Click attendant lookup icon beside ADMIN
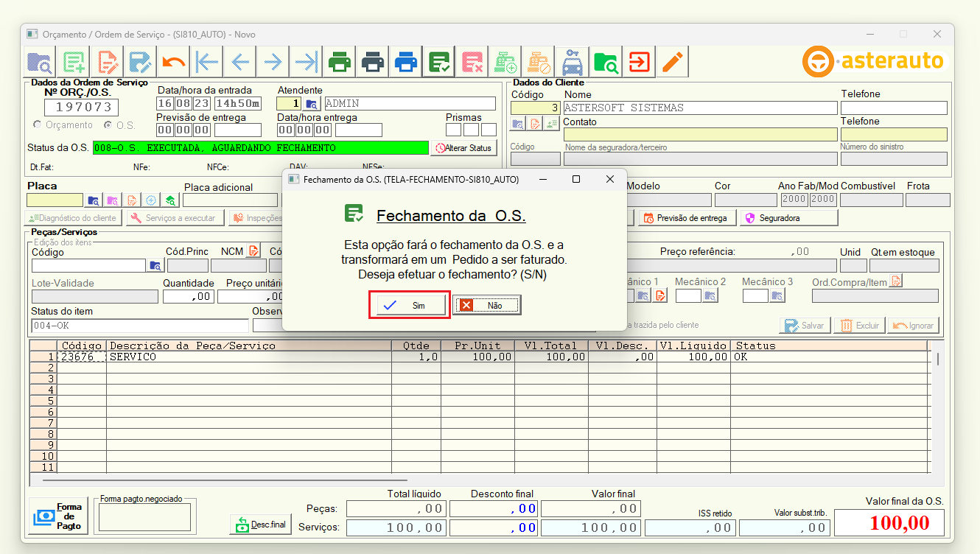 point(312,104)
